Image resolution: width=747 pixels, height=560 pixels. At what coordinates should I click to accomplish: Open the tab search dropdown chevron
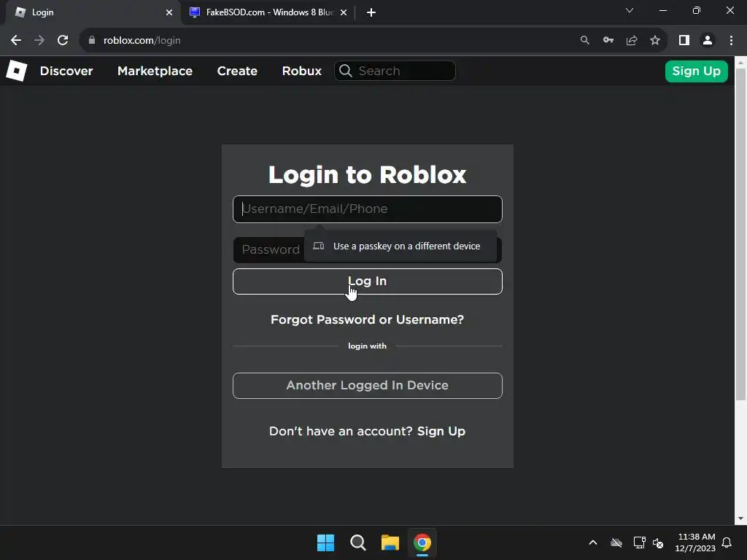click(630, 10)
